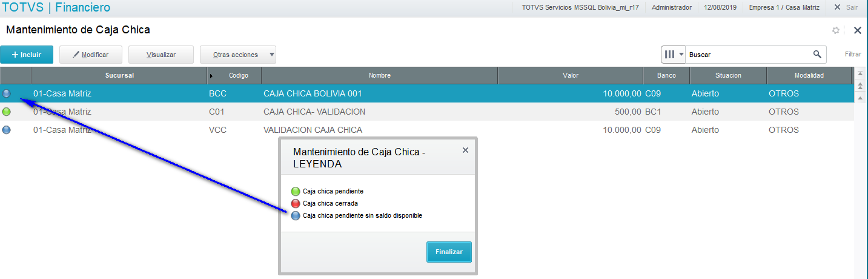
Task: Click the Filtrar link
Action: tap(853, 55)
